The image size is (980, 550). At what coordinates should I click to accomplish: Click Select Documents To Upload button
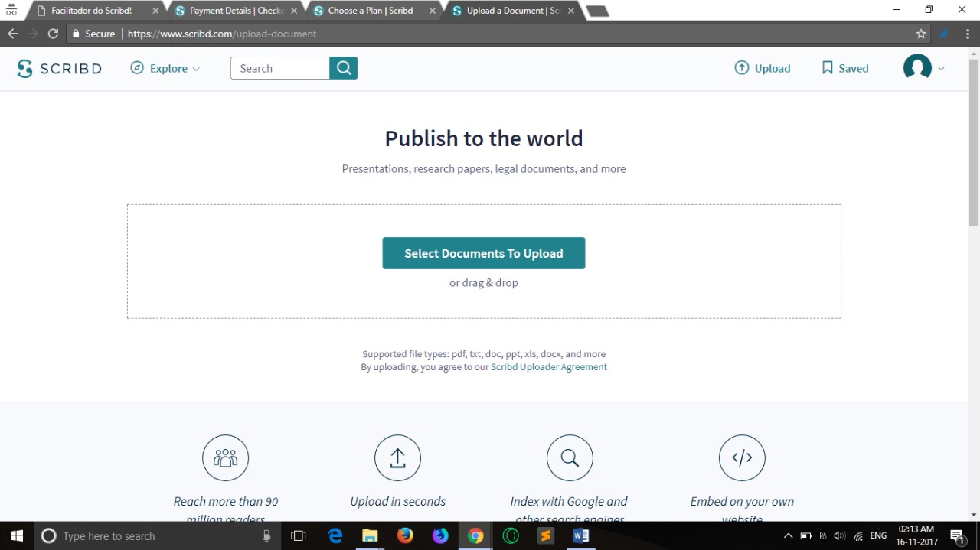tap(484, 253)
